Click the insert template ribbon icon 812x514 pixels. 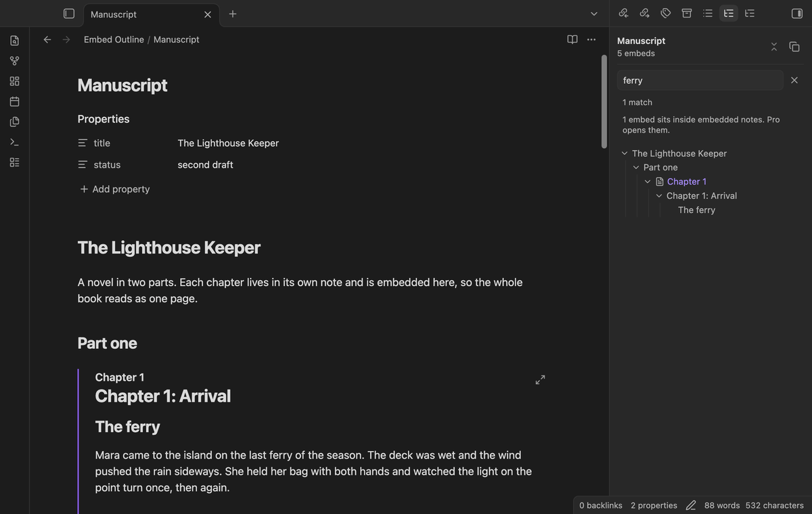point(14,122)
